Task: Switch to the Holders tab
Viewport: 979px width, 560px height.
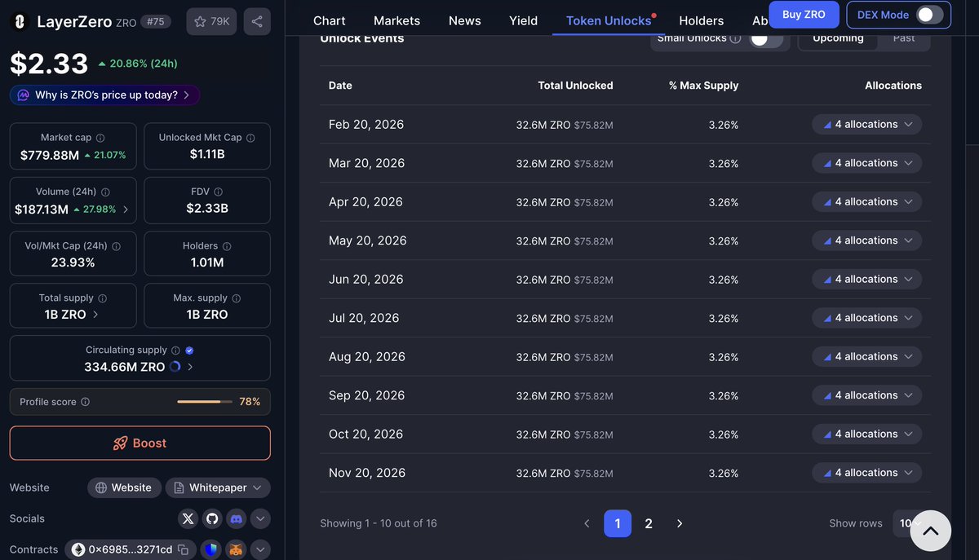Action: [x=702, y=20]
